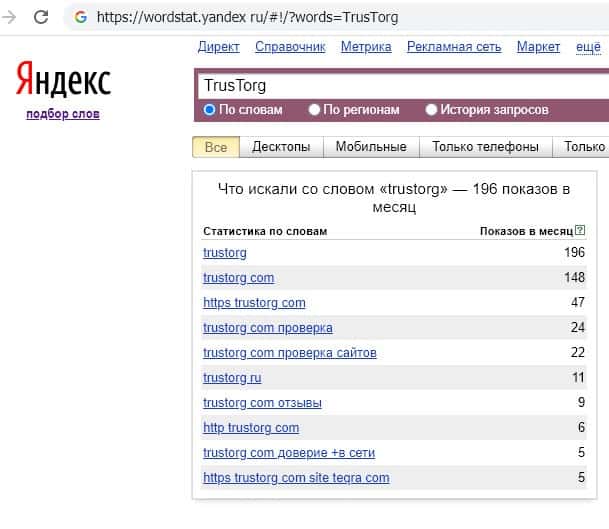Click the Yandex logo
The width and height of the screenshot is (609, 529).
(x=63, y=81)
